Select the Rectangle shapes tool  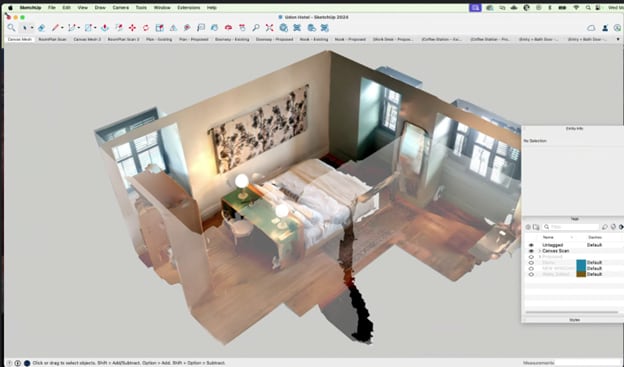(x=88, y=27)
